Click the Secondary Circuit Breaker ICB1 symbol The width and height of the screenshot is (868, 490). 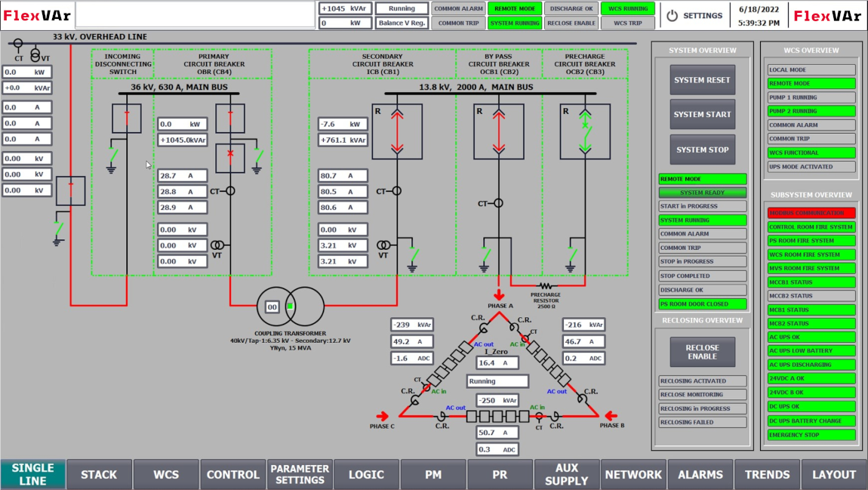[397, 131]
